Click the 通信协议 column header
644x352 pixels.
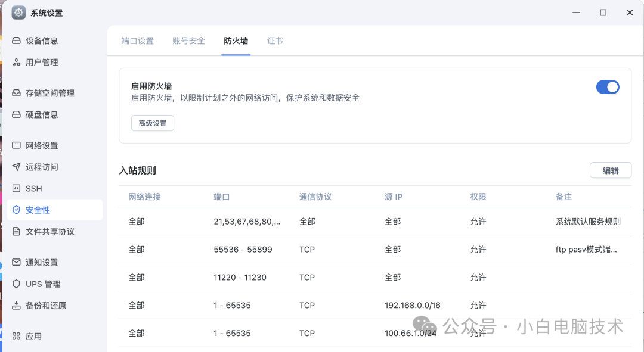tap(315, 197)
